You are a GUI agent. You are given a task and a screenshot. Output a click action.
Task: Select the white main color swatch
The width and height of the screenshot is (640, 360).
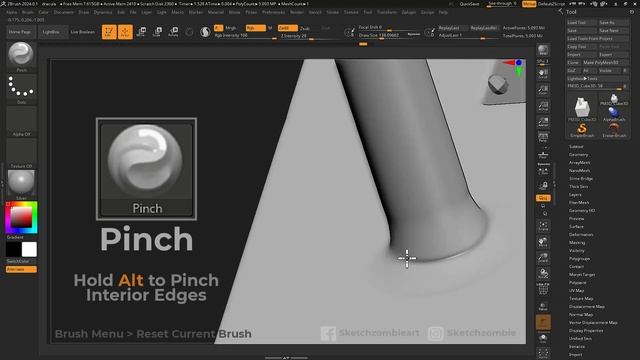[29, 249]
